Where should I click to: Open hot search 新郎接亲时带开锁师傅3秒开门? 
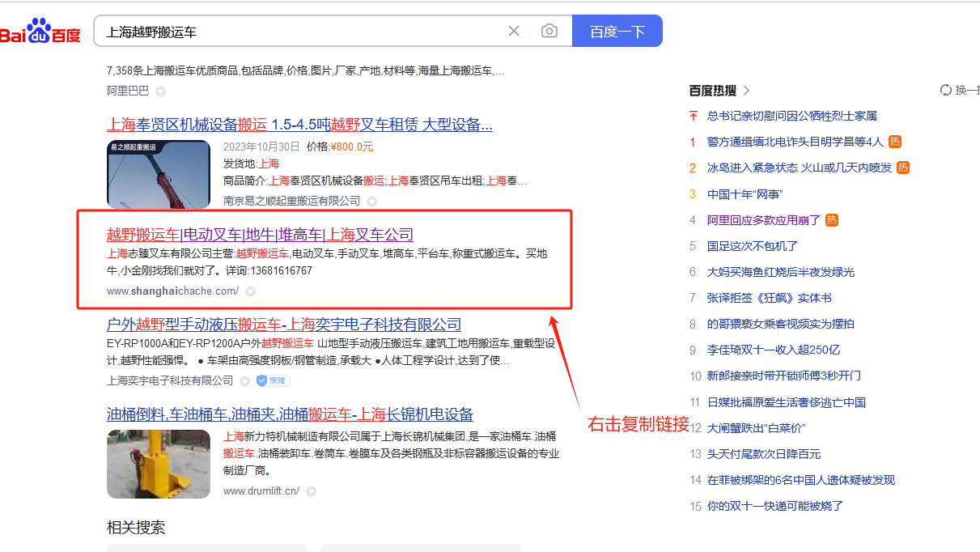click(784, 376)
